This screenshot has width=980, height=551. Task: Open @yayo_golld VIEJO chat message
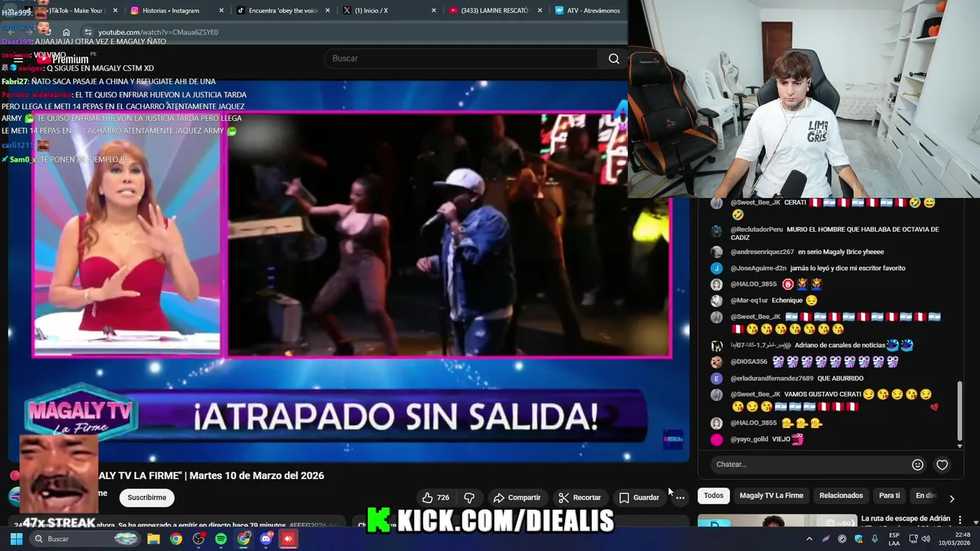tap(766, 439)
